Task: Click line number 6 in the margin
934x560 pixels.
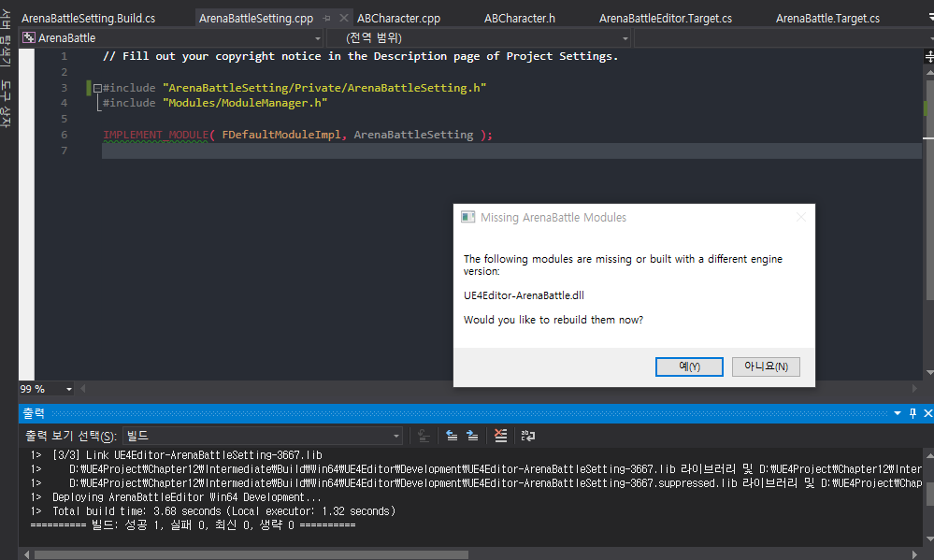Action: pyautogui.click(x=64, y=135)
